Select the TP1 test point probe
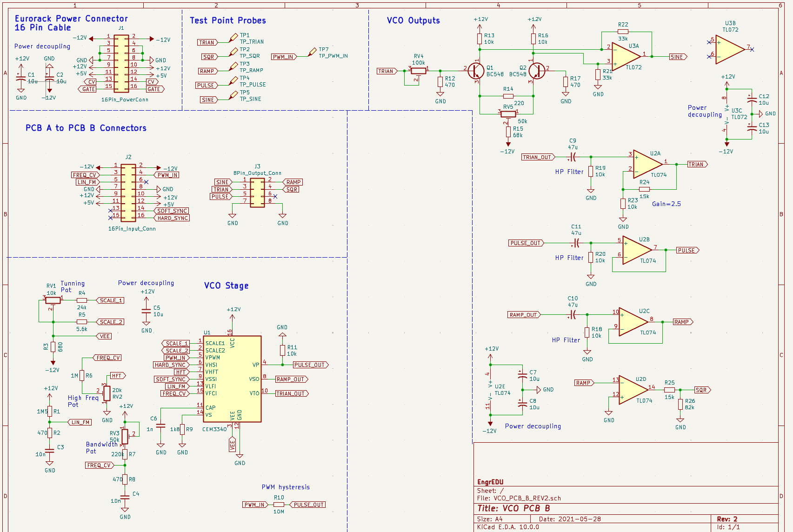This screenshot has width=793, height=532. click(233, 37)
